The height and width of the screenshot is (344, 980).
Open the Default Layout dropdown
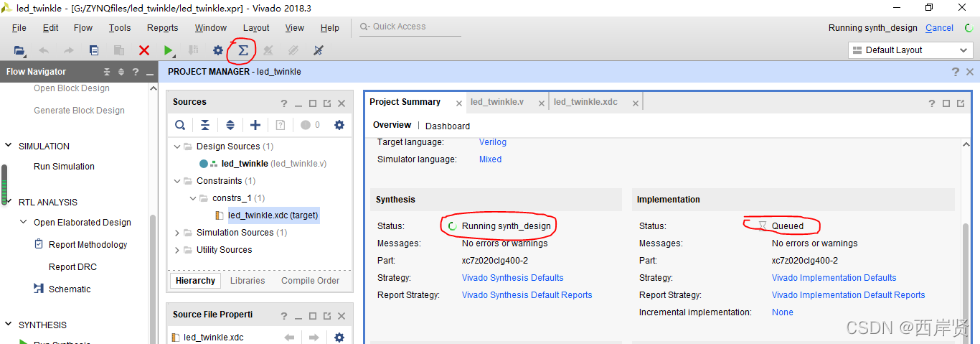pos(910,50)
